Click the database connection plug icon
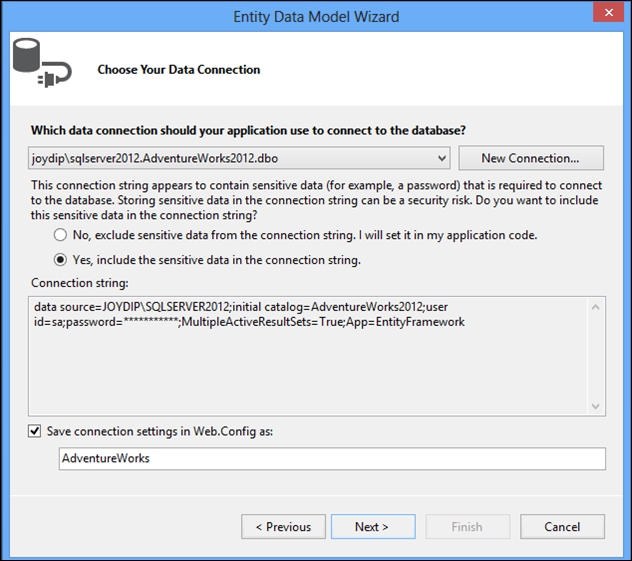Image resolution: width=632 pixels, height=561 pixels. pyautogui.click(x=42, y=63)
